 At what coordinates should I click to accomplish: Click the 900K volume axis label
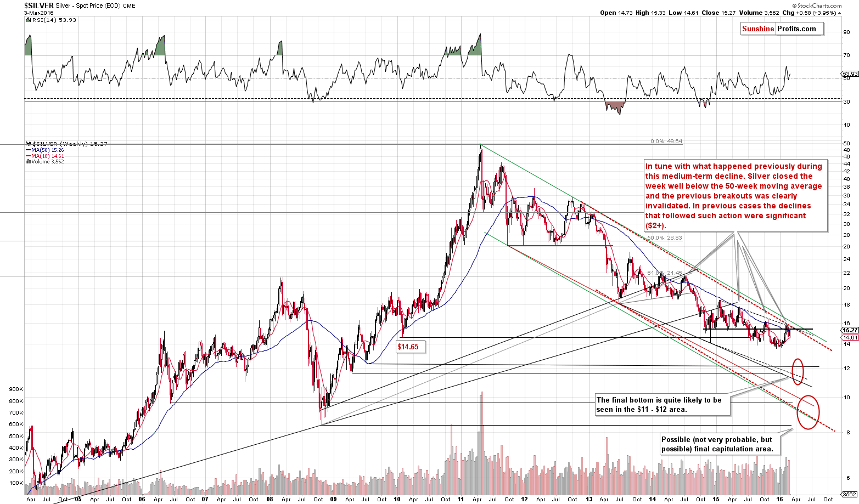tap(16, 389)
